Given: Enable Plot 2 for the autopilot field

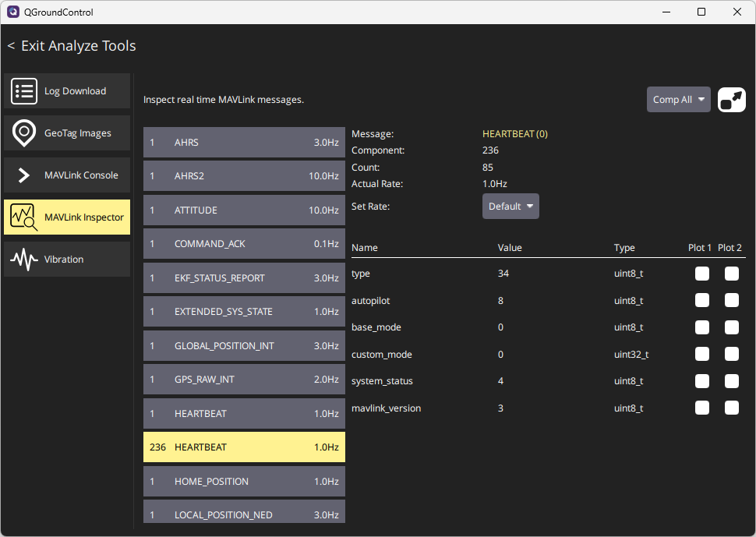Looking at the screenshot, I should click(732, 301).
